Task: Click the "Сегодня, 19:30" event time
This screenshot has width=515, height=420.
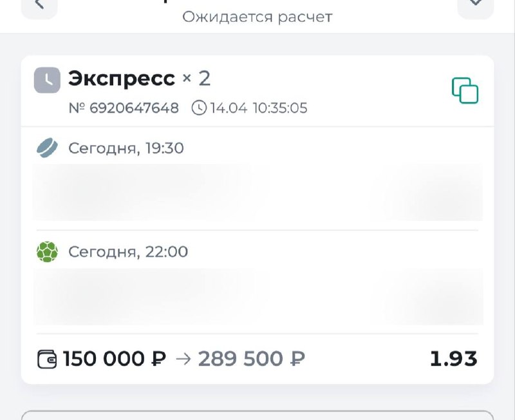Action: pyautogui.click(x=126, y=149)
